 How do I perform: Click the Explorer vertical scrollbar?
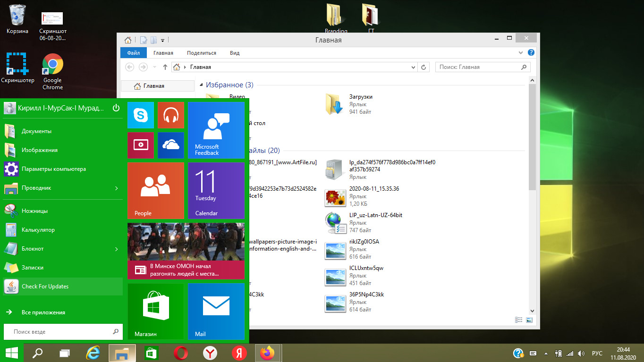click(x=532, y=137)
